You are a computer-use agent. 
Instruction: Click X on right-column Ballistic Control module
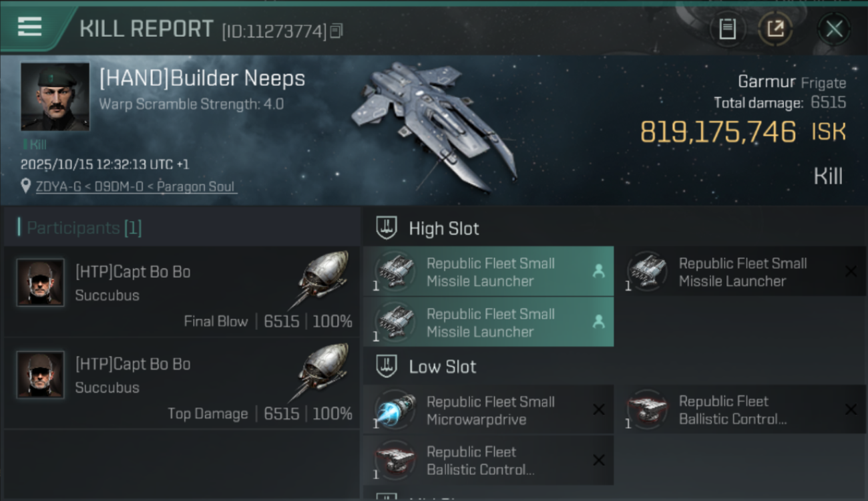point(851,409)
